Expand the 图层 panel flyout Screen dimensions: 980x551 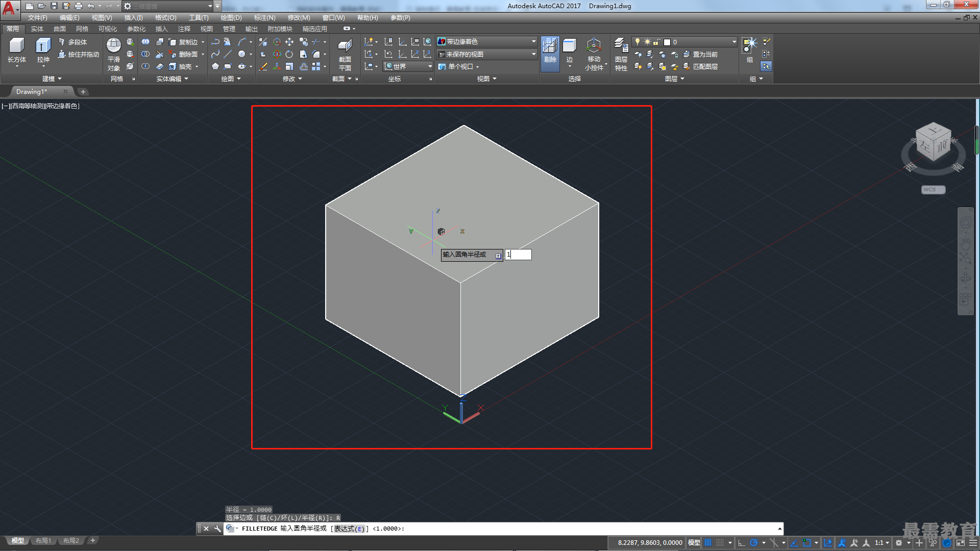pos(674,79)
